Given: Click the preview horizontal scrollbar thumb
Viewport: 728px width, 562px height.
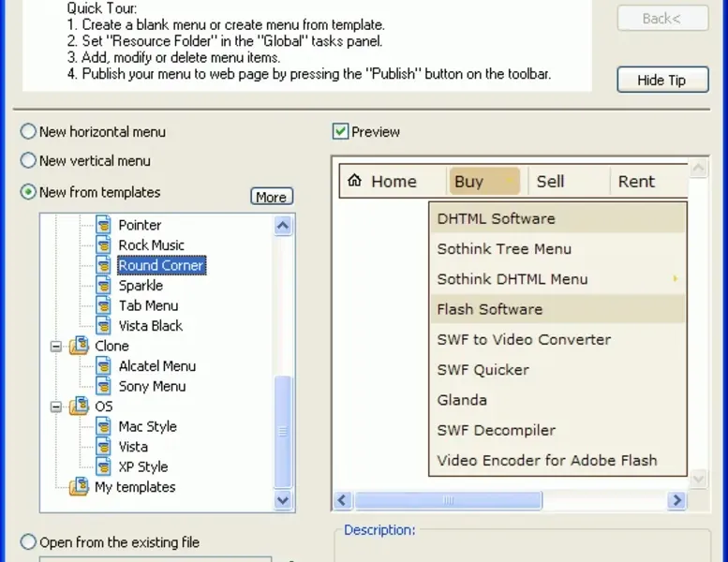Looking at the screenshot, I should pos(448,500).
